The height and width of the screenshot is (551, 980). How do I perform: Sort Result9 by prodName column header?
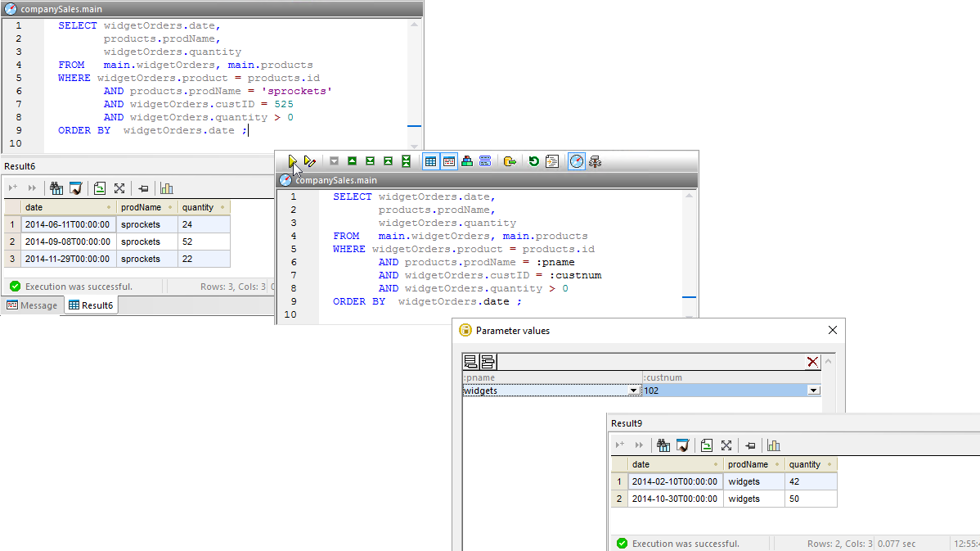754,464
